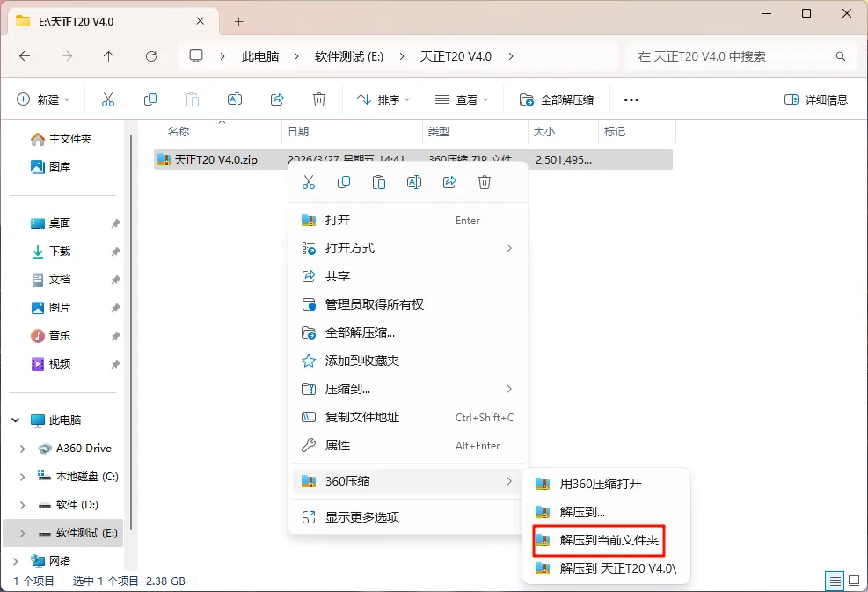Select 解压到... in the submenu

tap(606, 512)
